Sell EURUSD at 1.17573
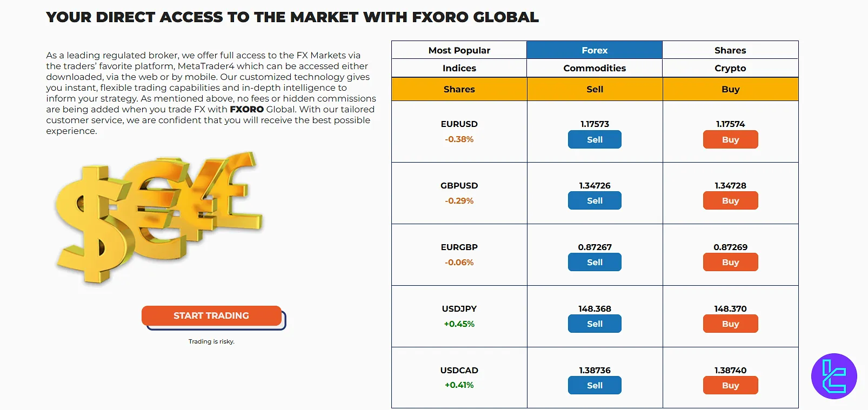 click(x=594, y=139)
